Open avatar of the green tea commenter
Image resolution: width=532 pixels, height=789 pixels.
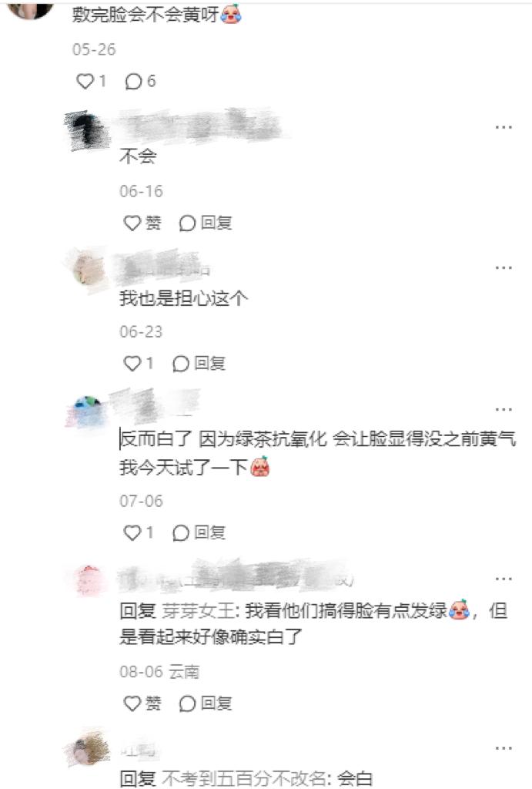click(x=87, y=411)
